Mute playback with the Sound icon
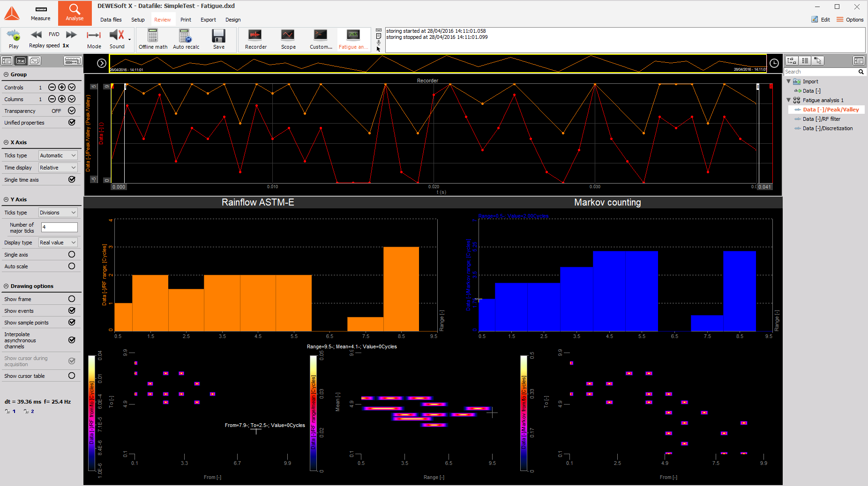The image size is (868, 486). [117, 36]
